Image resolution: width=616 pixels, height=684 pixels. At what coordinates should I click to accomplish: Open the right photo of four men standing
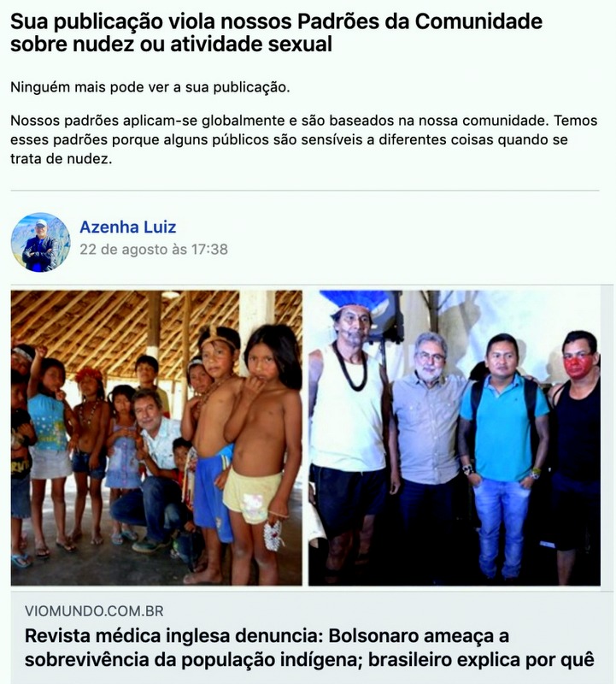point(455,438)
